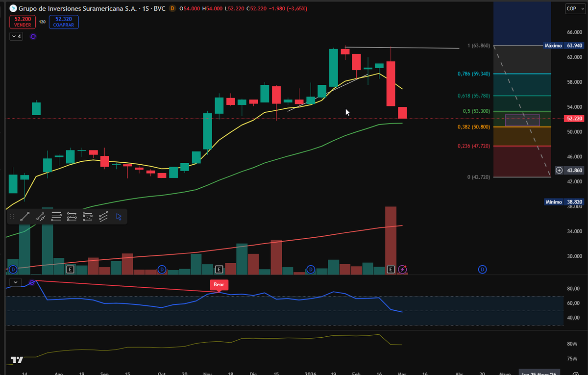Open the dividend D marker near Oct
Screen dimensions: 588x375
(162, 269)
